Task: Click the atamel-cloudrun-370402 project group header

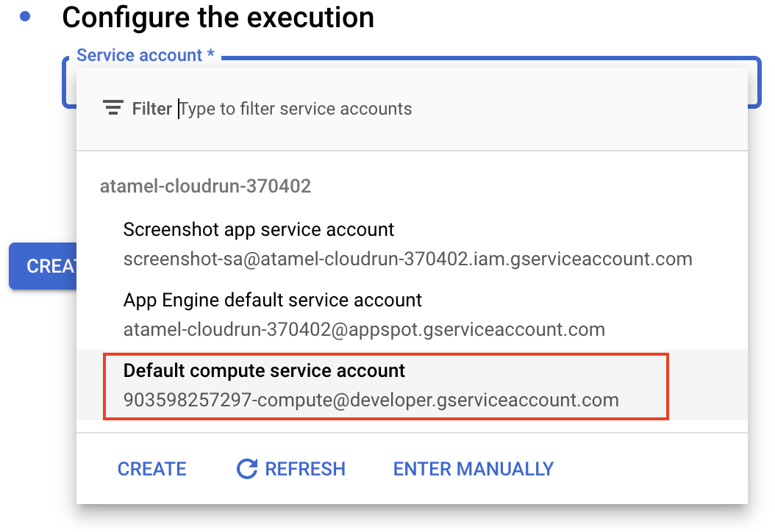Action: [x=205, y=186]
